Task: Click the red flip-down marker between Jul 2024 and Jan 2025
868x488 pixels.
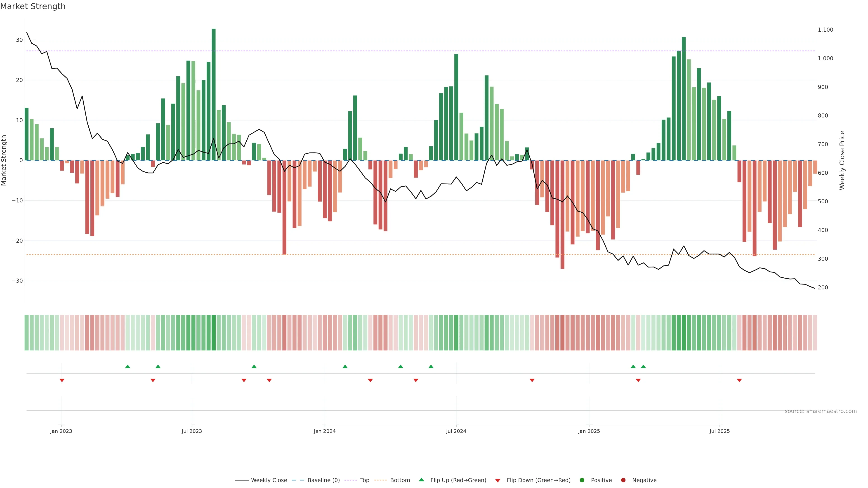Action: coord(532,380)
